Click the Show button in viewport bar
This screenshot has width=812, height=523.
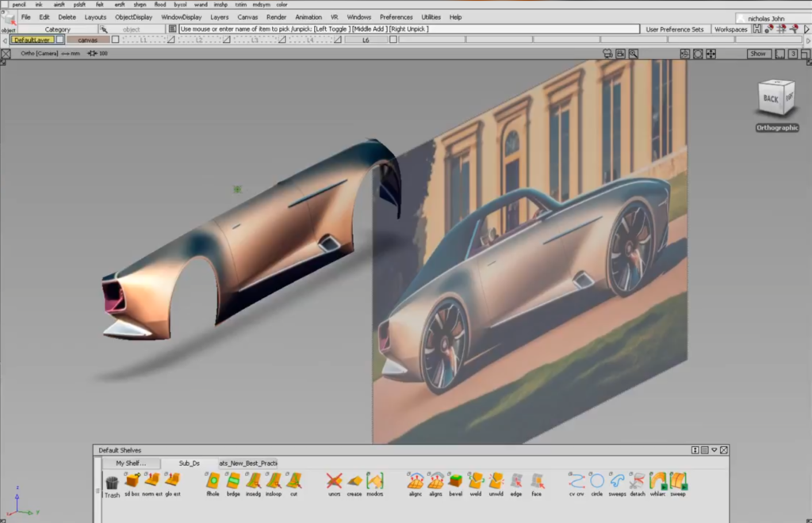758,54
